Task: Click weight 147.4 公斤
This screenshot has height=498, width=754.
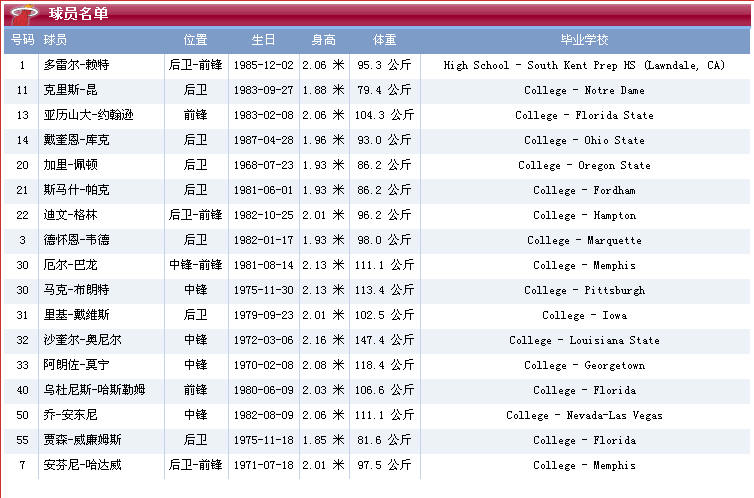Action: click(384, 340)
